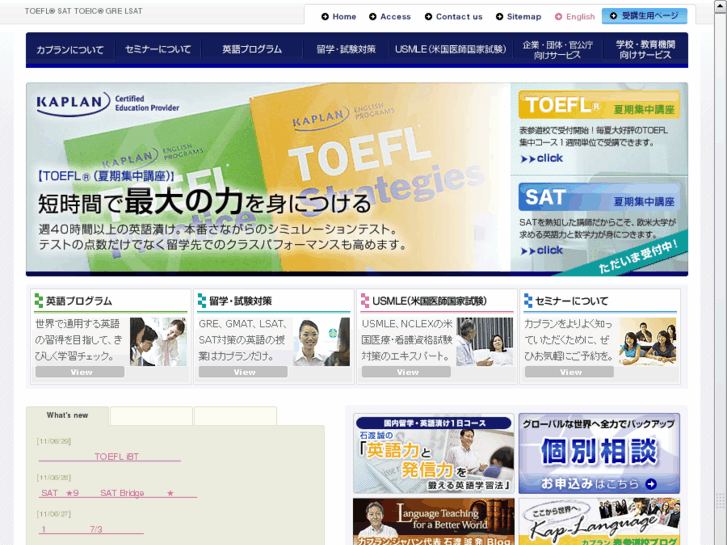Open the SAT Bridge news link
The width and height of the screenshot is (727, 545).
pyautogui.click(x=118, y=493)
